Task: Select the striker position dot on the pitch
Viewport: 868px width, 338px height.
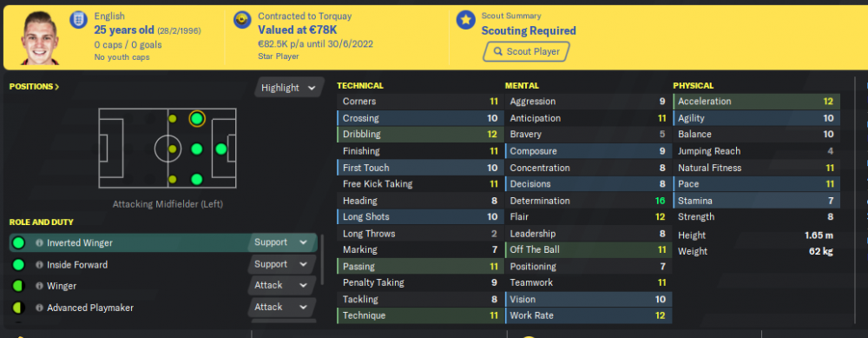Action: pyautogui.click(x=220, y=149)
